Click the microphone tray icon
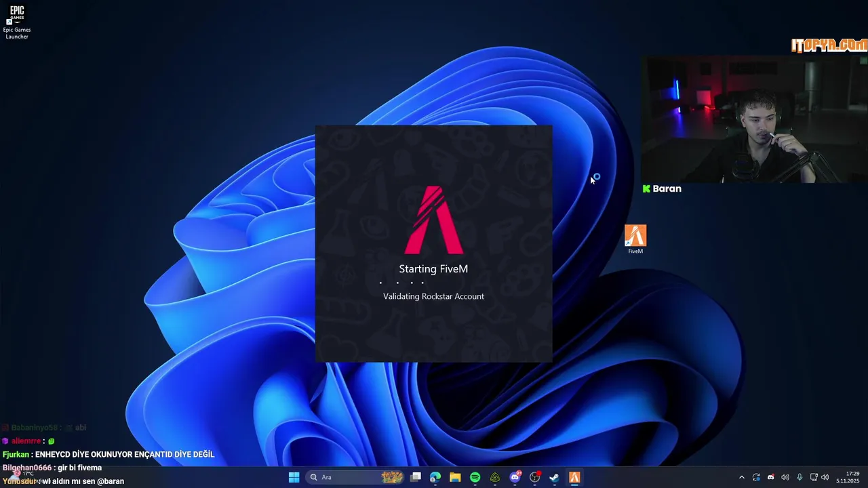The width and height of the screenshot is (868, 488). 800,477
